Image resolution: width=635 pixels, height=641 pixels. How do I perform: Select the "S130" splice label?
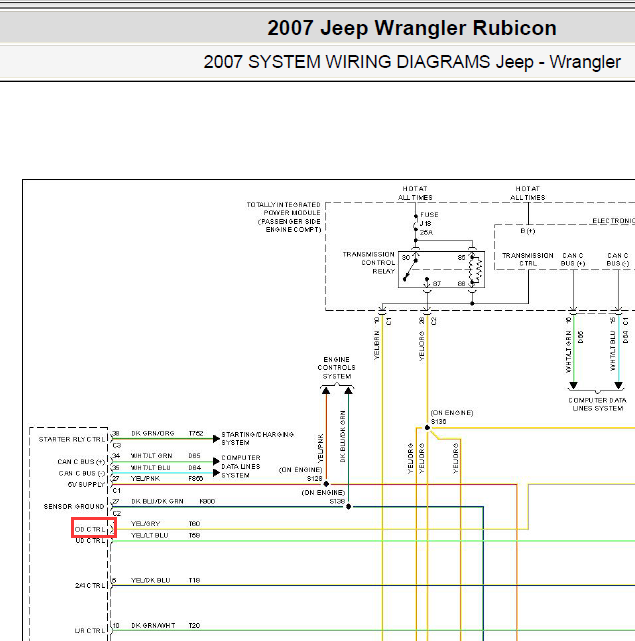438,421
